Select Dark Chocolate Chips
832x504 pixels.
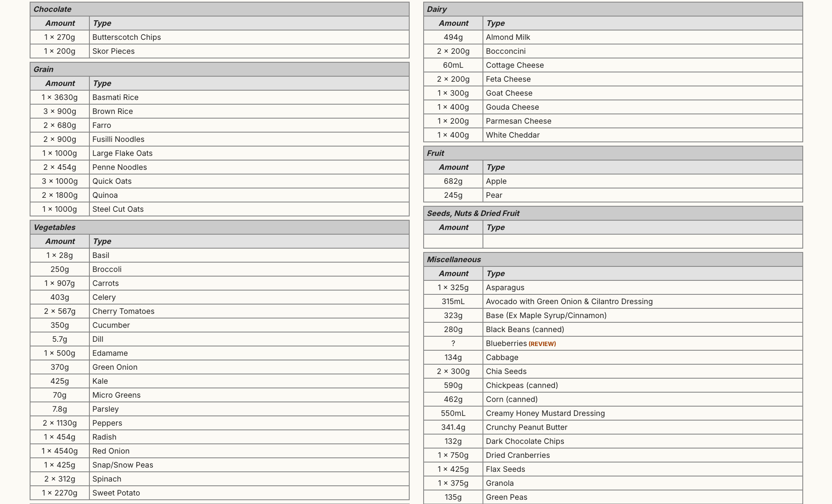pyautogui.click(x=613, y=441)
